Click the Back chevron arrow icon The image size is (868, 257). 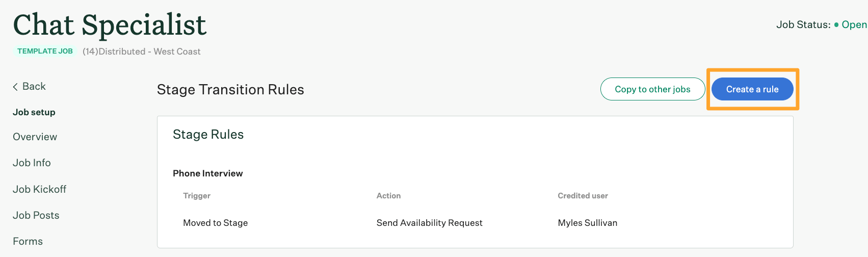15,87
